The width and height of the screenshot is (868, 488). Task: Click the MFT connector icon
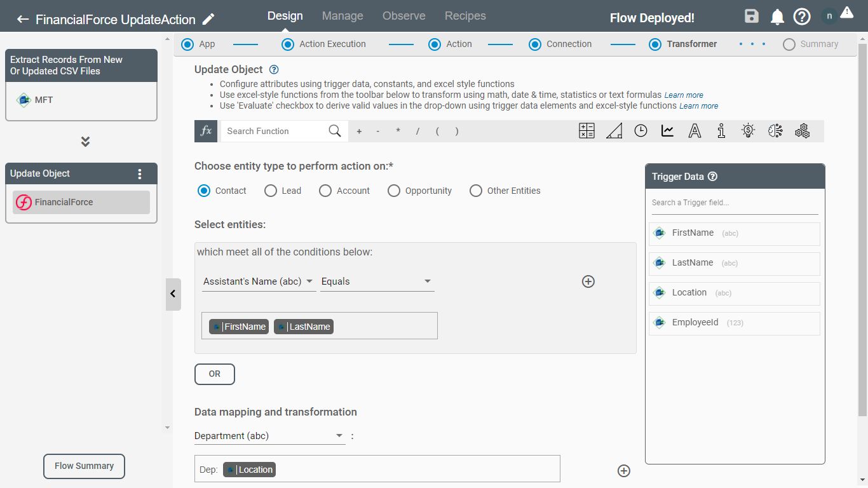24,100
